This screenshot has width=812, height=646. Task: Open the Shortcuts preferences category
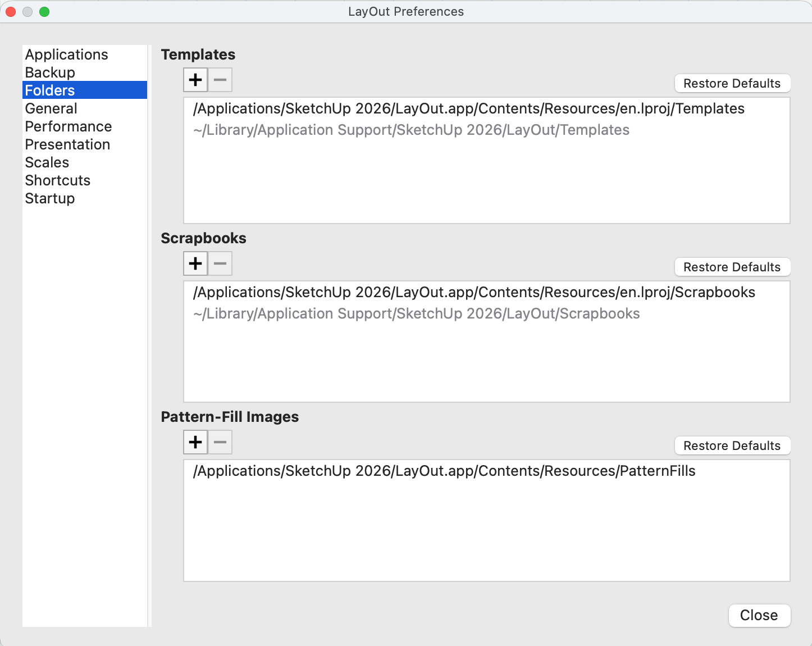point(85,180)
